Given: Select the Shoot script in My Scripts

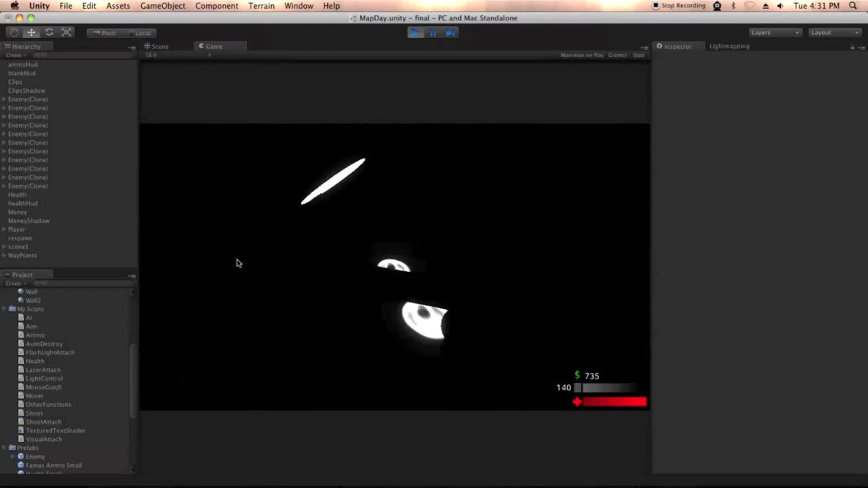Looking at the screenshot, I should coord(34,413).
